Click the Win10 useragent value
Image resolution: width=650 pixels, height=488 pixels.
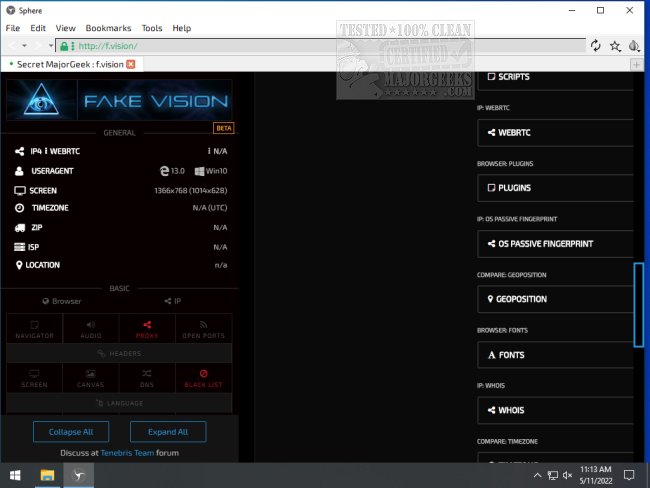211,171
